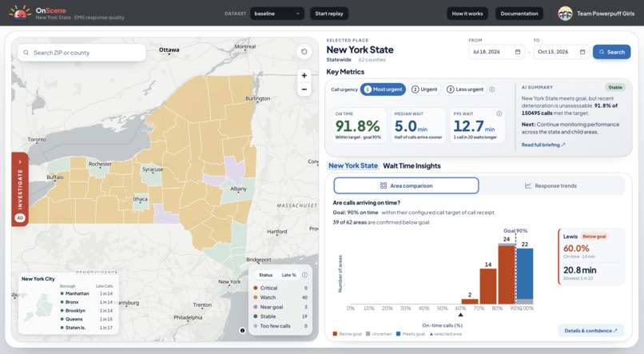
Task: Reset the map view with refresh icon
Action: [x=304, y=52]
